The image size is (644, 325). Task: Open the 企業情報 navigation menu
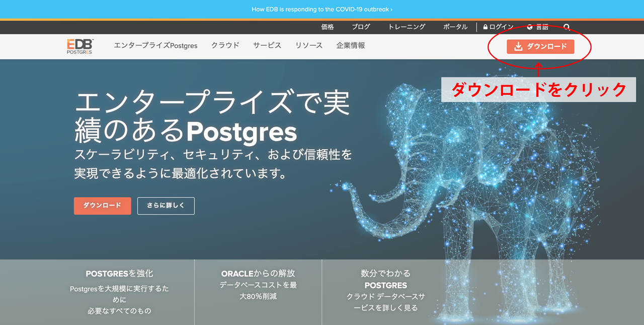pyautogui.click(x=351, y=45)
